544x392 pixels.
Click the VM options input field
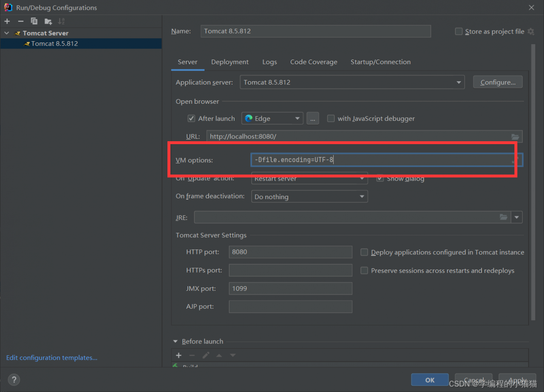click(387, 160)
